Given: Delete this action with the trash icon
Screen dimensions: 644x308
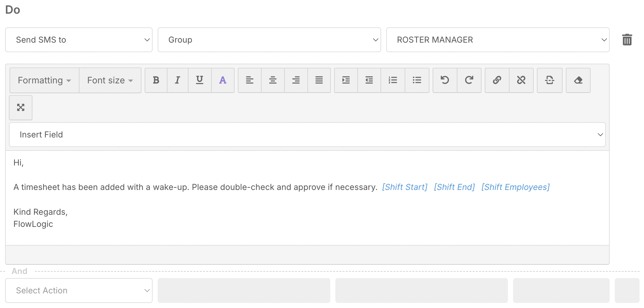Looking at the screenshot, I should [627, 40].
